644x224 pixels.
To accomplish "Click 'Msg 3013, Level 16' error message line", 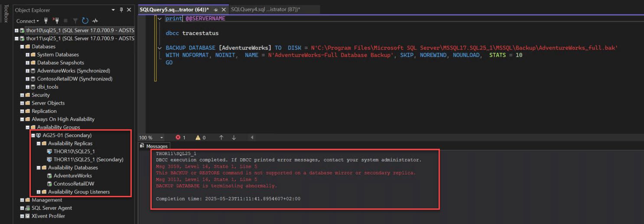I will (x=206, y=179).
